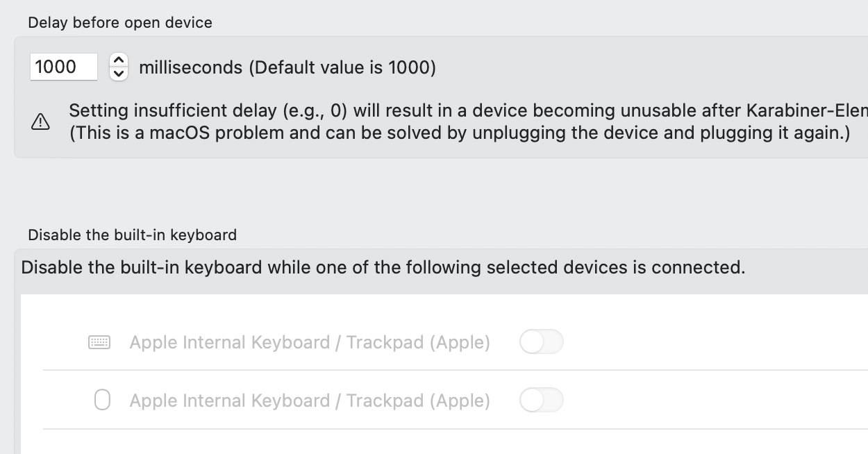The width and height of the screenshot is (868, 454).
Task: Turn on the first Apple Internal Keyboard switch
Action: click(542, 342)
